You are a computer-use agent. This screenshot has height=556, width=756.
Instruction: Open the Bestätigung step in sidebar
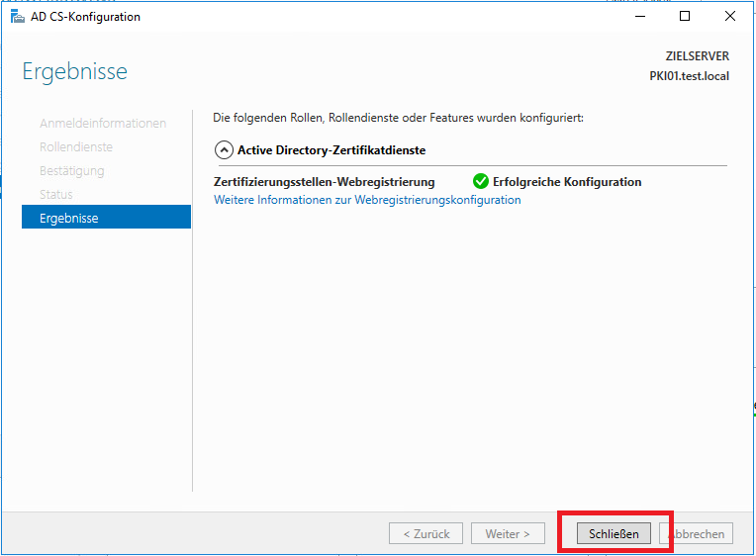pos(71,171)
